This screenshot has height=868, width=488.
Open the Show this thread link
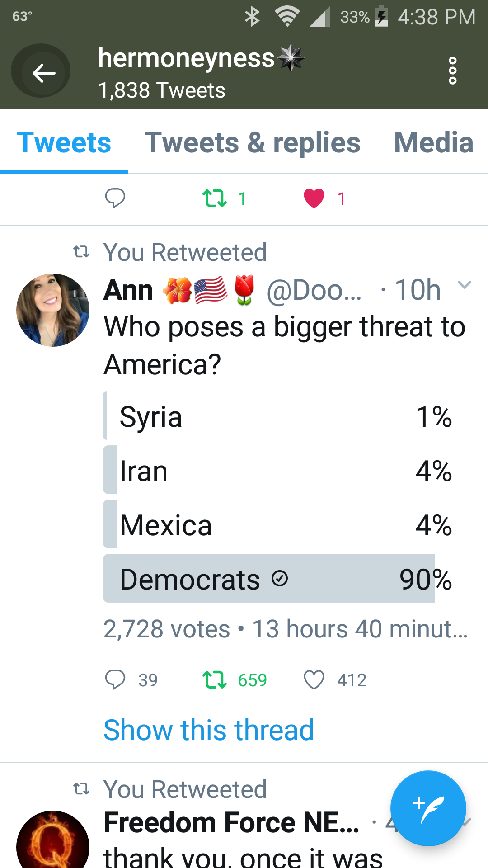coord(209,730)
